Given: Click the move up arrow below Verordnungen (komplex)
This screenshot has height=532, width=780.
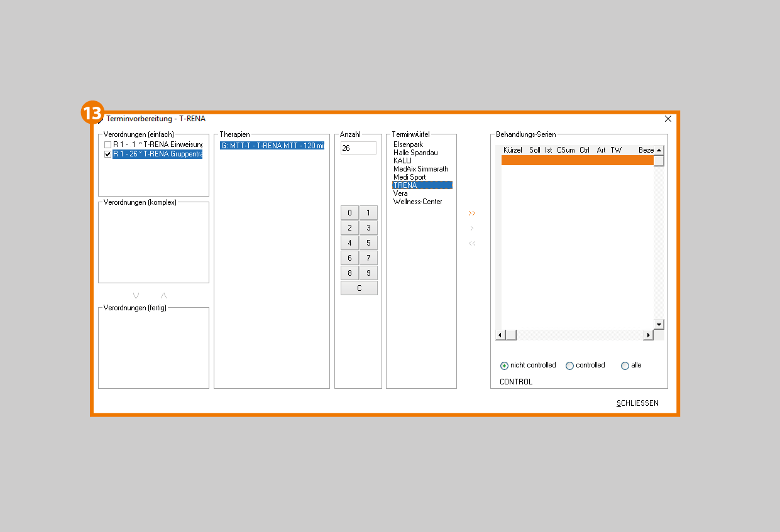Looking at the screenshot, I should point(164,295).
